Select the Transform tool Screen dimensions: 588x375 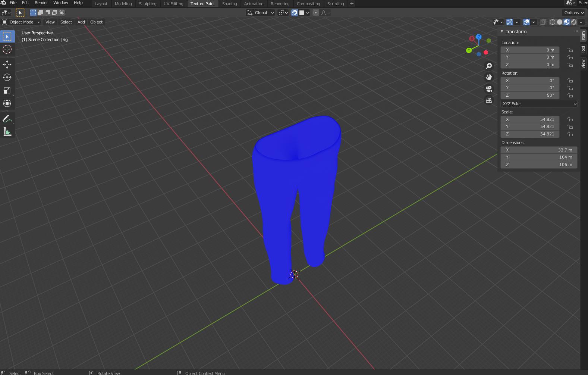[x=7, y=103]
